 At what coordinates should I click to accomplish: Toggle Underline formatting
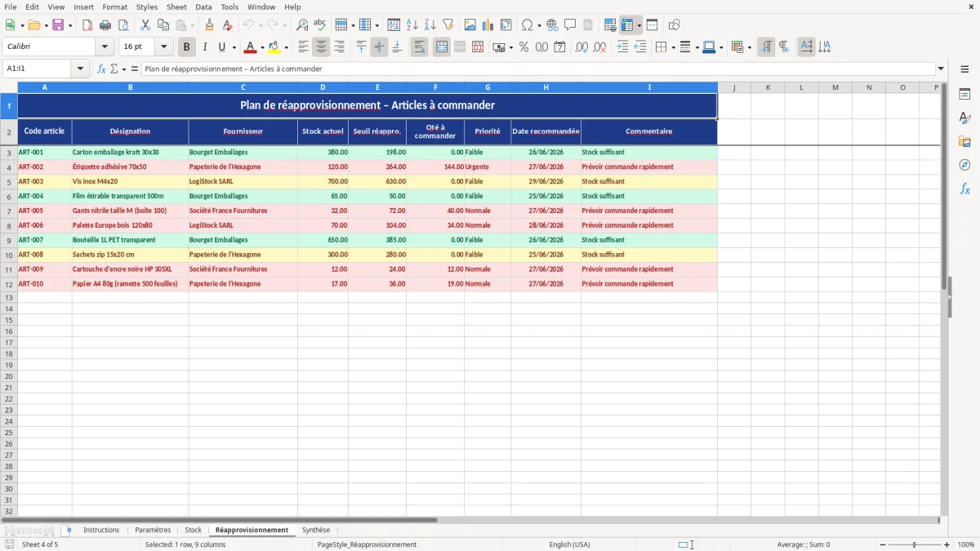click(222, 47)
